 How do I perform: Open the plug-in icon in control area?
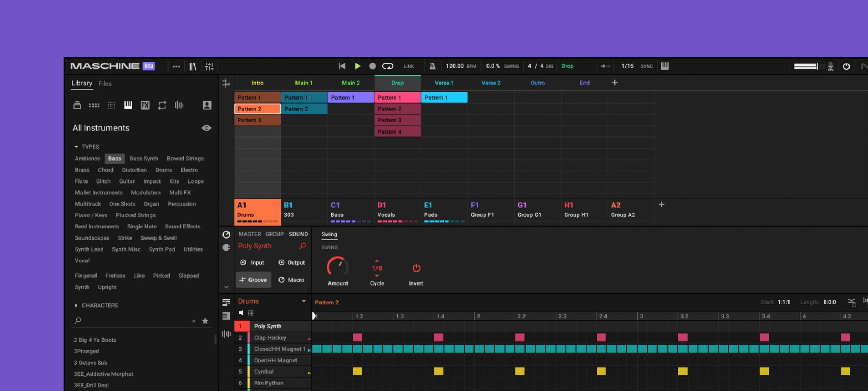[x=226, y=248]
